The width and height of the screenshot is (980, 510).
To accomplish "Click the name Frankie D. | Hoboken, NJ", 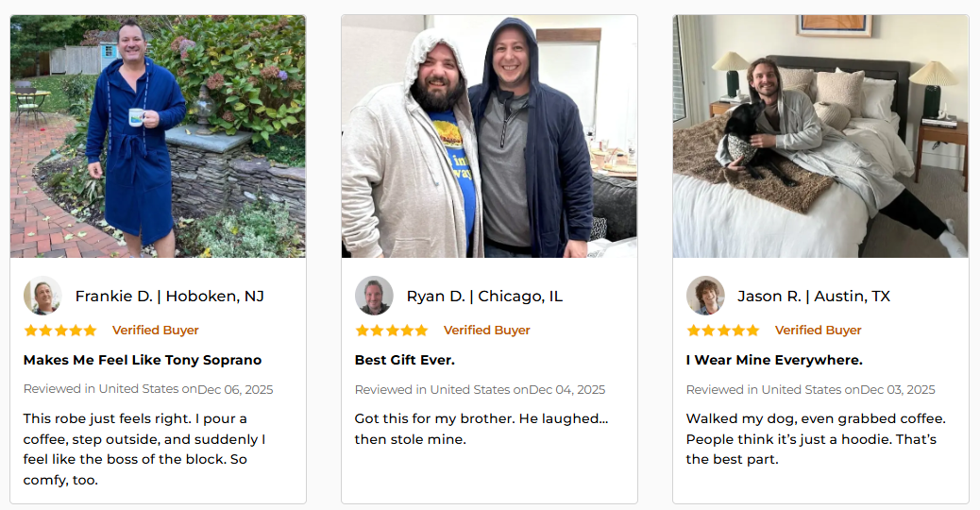I will [x=170, y=297].
